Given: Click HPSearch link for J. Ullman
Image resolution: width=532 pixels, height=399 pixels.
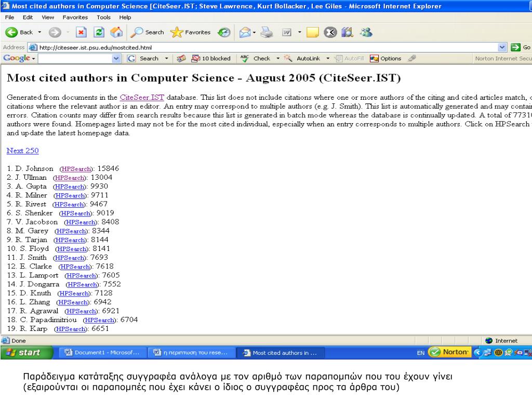Looking at the screenshot, I should click(x=70, y=178).
